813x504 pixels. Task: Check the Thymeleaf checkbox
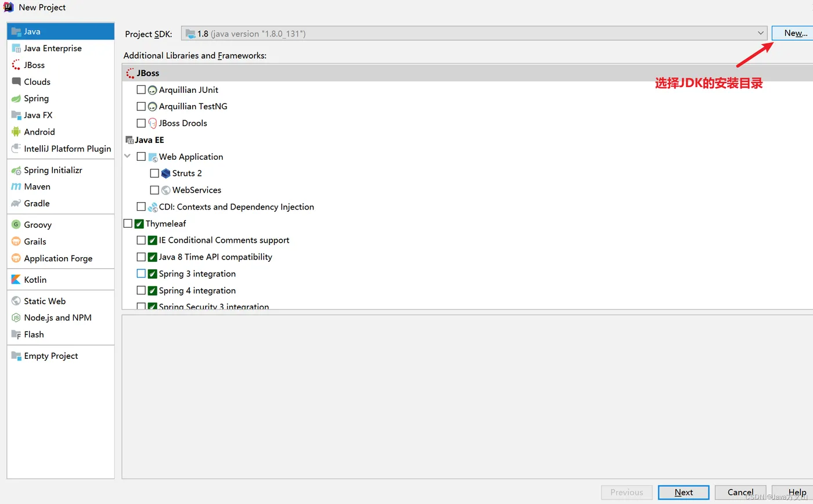click(128, 224)
